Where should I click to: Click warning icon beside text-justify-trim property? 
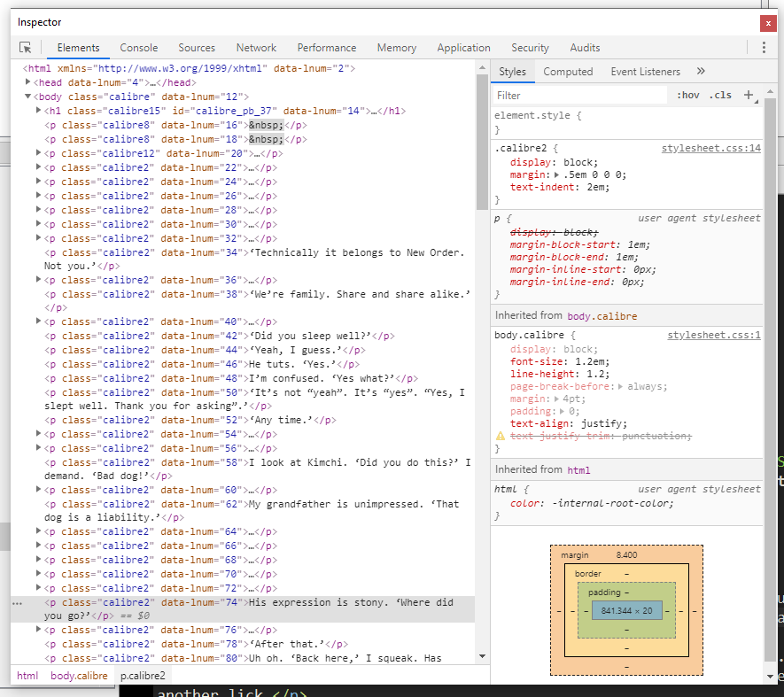click(501, 437)
